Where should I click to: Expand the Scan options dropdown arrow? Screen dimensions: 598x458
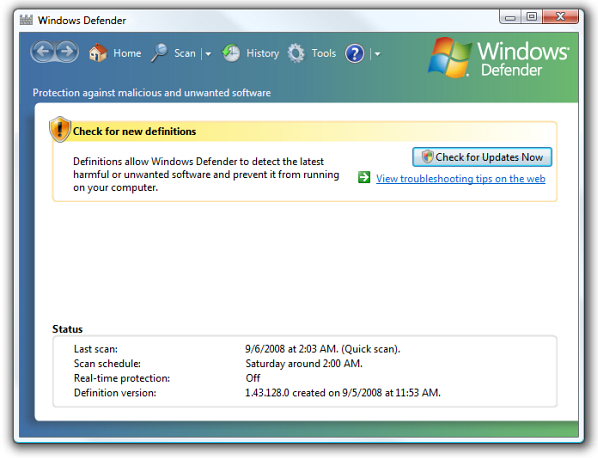[208, 54]
